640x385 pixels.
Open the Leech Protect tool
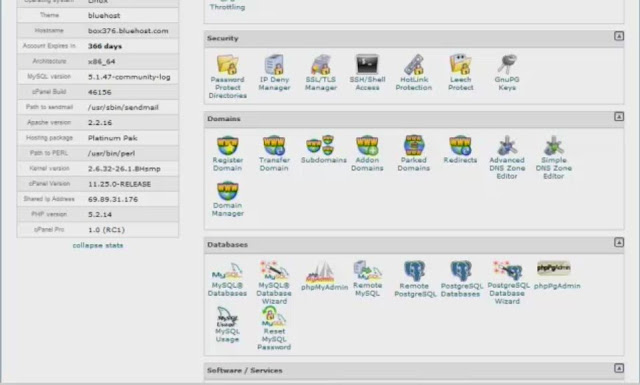(460, 73)
